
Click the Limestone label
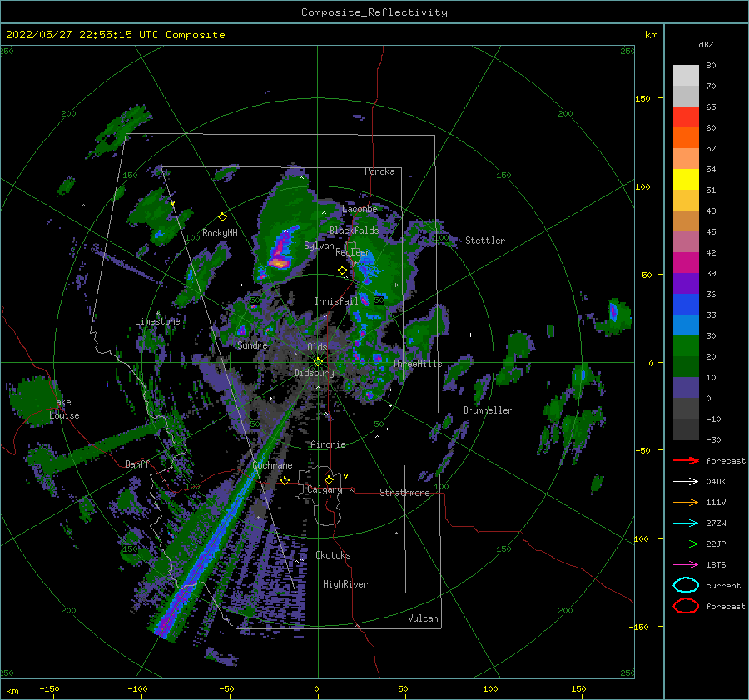[x=157, y=321]
